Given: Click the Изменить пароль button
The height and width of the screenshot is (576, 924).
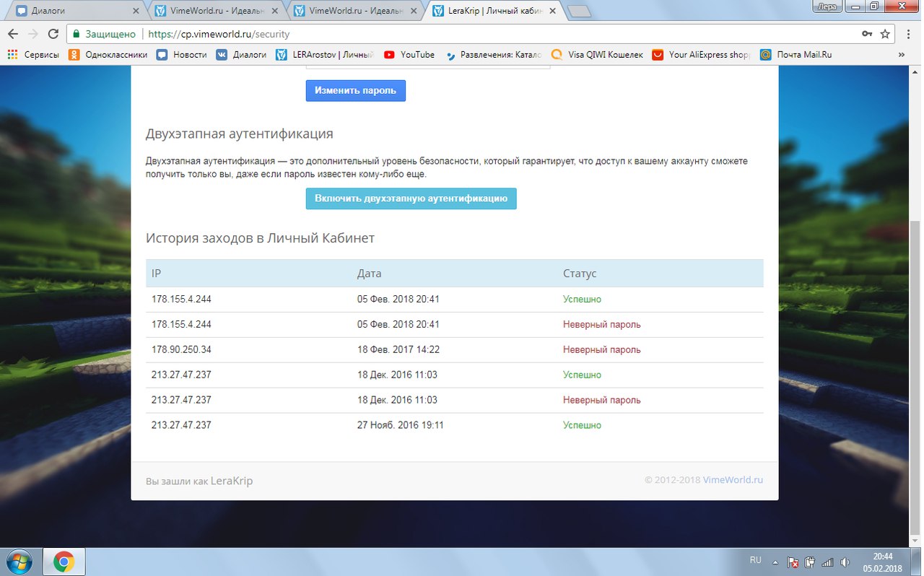Looking at the screenshot, I should [x=355, y=90].
